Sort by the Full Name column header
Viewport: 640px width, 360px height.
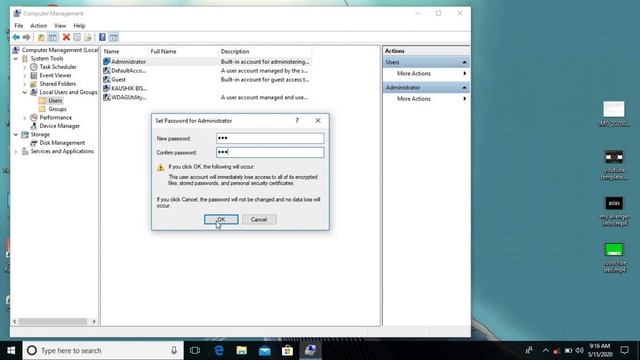pyautogui.click(x=183, y=51)
